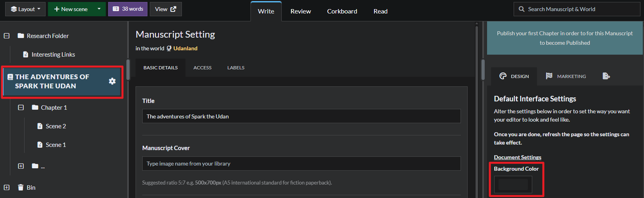Open the New scene dropdown arrow
The height and width of the screenshot is (198, 644).
pos(99,9)
